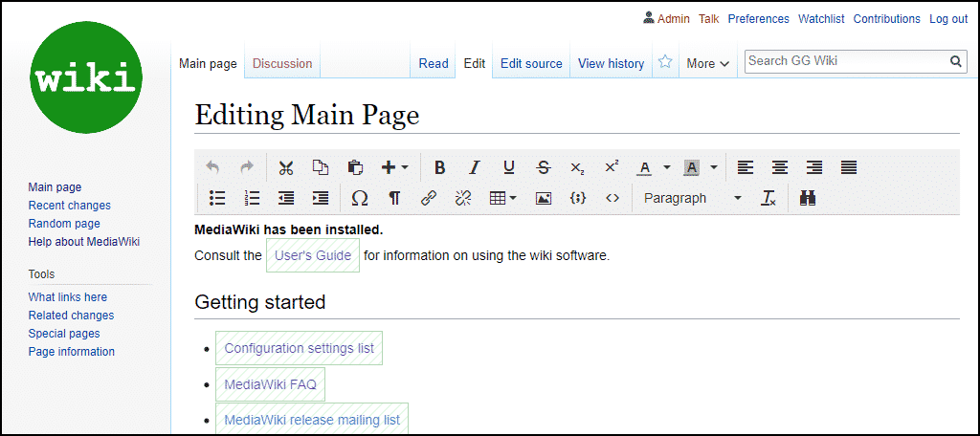This screenshot has width=980, height=436.
Task: Open Special pages link
Action: [64, 333]
